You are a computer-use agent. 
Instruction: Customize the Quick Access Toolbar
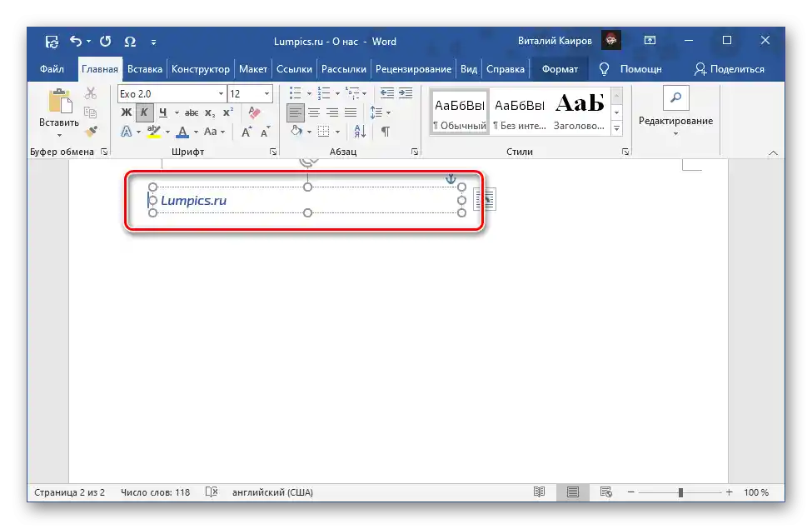click(x=153, y=42)
